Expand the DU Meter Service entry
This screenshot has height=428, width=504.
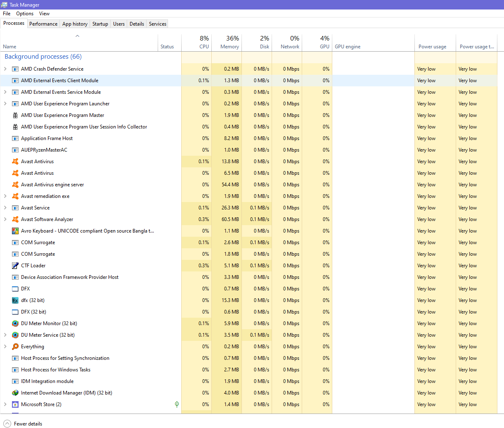click(5, 335)
